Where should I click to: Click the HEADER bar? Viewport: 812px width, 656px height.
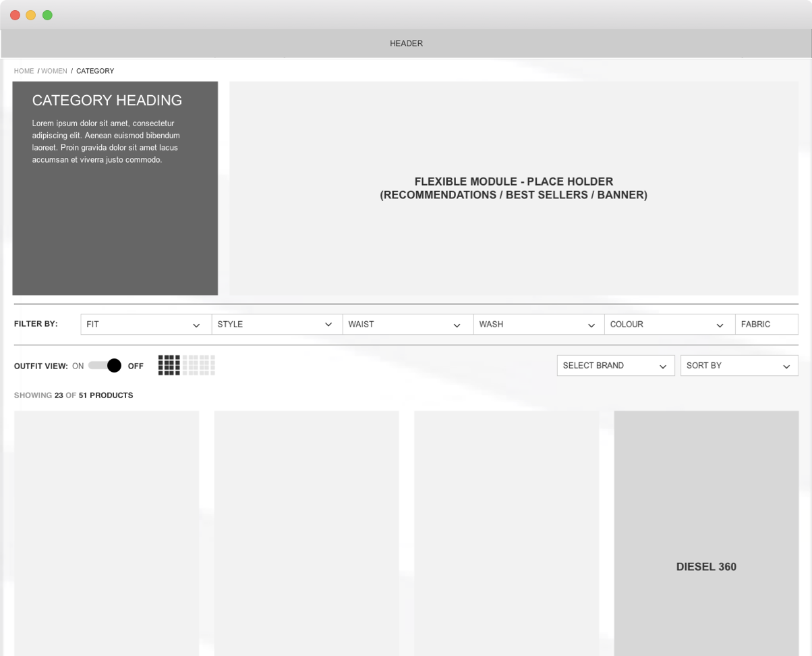(x=406, y=43)
